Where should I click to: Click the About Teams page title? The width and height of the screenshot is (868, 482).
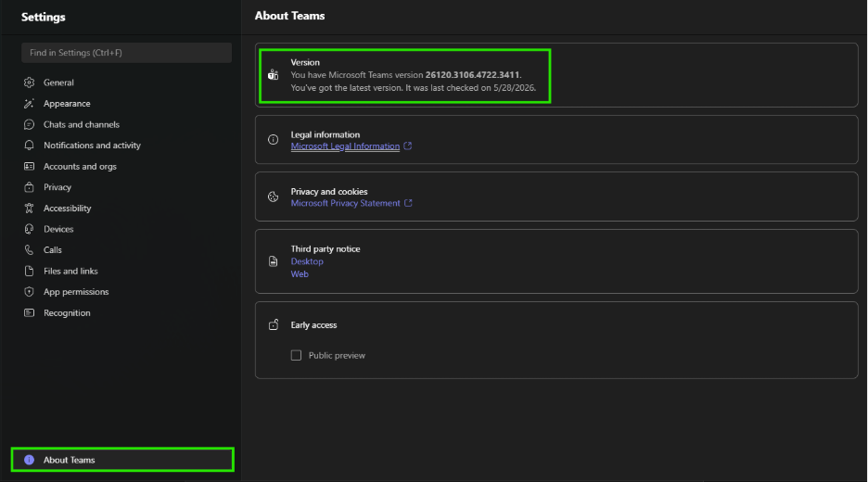289,16
